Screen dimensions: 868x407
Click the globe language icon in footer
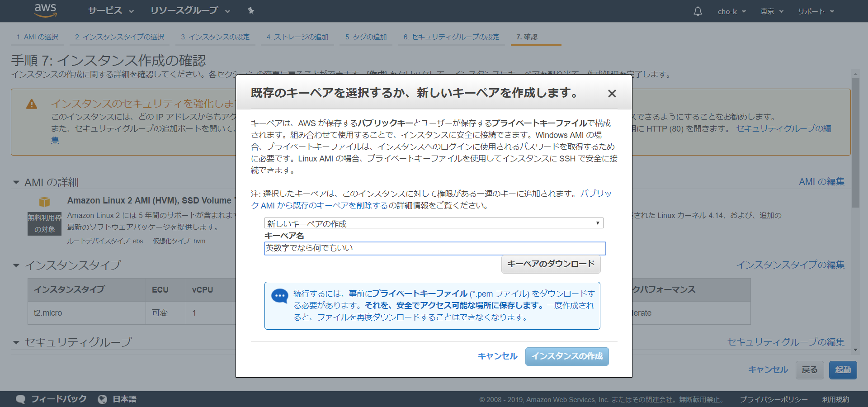tap(103, 399)
